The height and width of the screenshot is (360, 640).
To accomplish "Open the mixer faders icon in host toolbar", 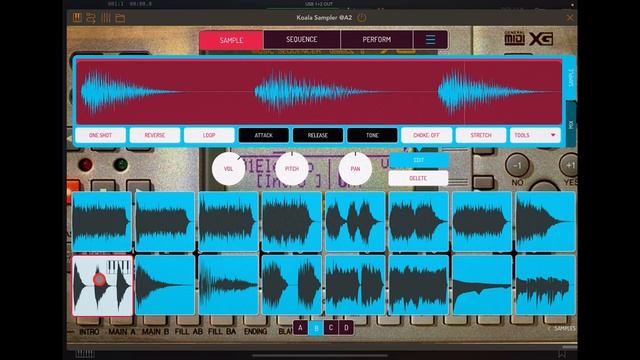I will coord(105,18).
